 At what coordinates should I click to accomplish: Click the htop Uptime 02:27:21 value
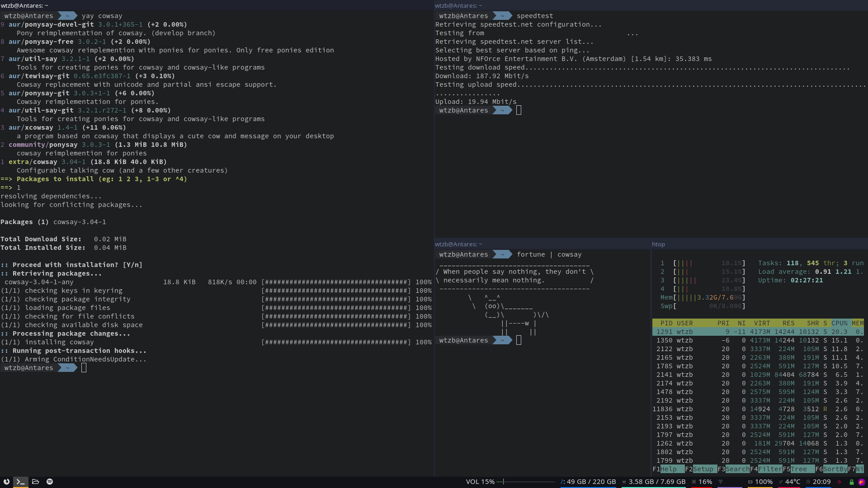807,280
